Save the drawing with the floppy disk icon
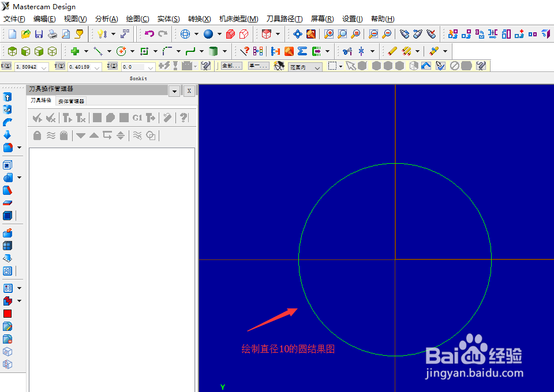This screenshot has height=392, width=554. 39,34
